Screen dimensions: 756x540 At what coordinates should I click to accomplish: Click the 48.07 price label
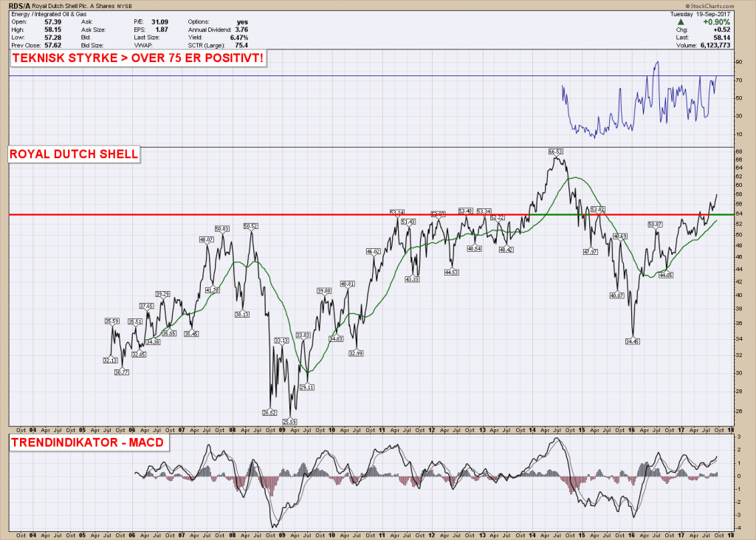(x=207, y=239)
